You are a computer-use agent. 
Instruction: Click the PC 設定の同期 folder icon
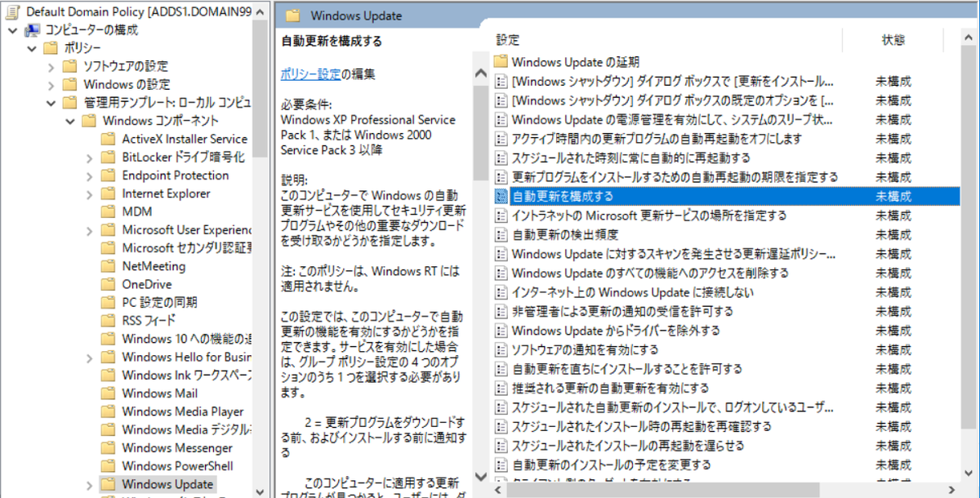click(108, 302)
